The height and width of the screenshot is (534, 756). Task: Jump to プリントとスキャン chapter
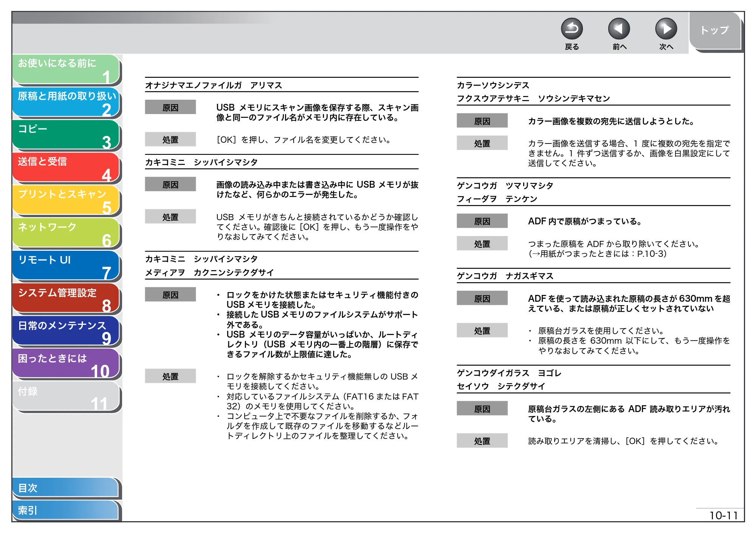pyautogui.click(x=66, y=201)
